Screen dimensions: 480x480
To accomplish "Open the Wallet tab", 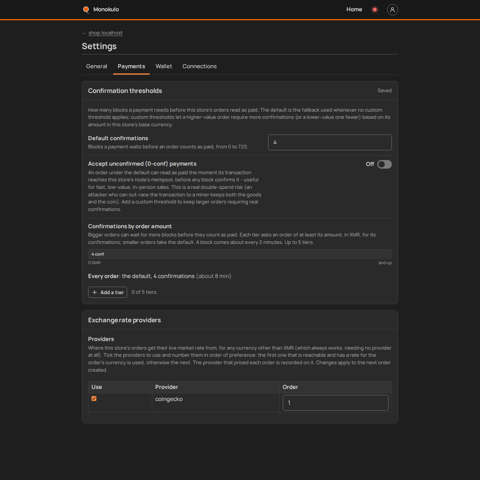I will [x=164, y=66].
